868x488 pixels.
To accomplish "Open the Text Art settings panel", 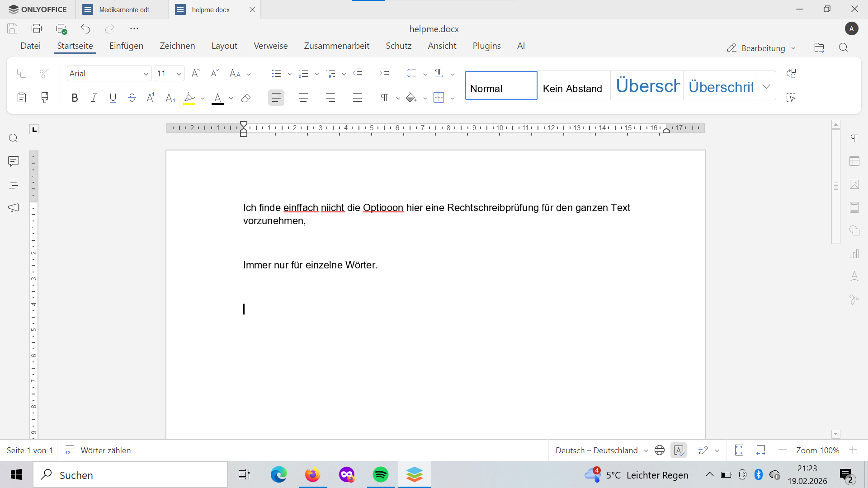I will pos(854,276).
